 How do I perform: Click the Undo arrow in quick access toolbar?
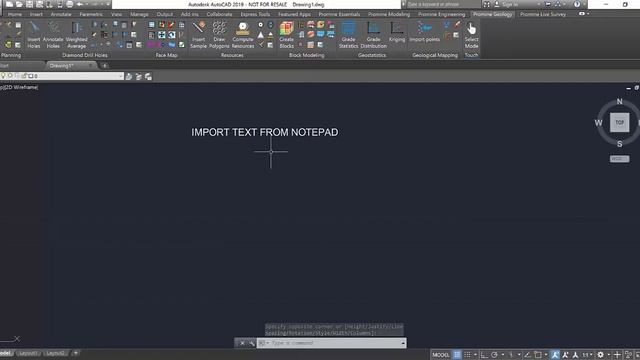pos(80,4)
